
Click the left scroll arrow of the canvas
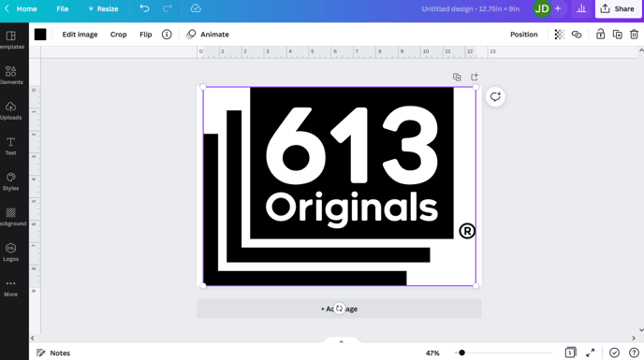33,338
